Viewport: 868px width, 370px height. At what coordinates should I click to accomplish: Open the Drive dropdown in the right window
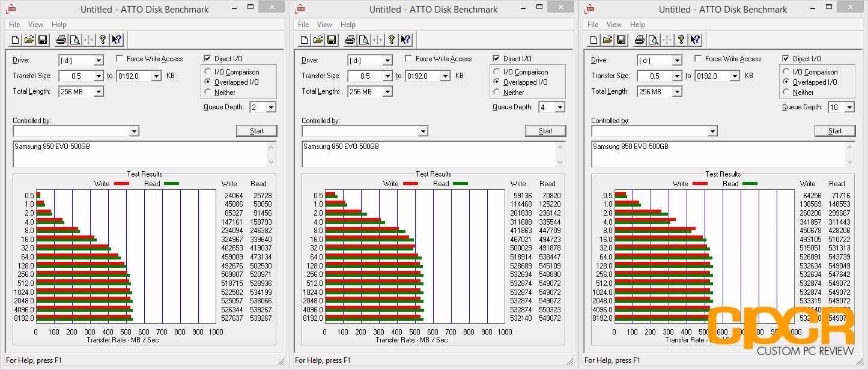point(677,60)
